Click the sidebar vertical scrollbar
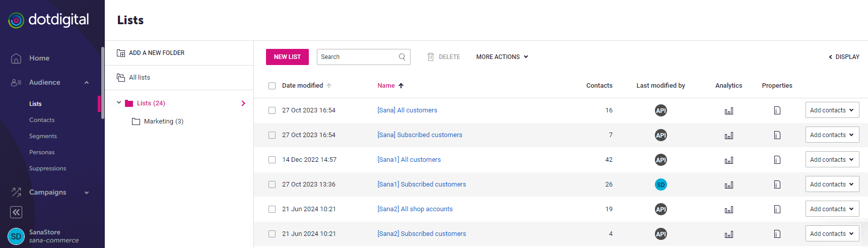This screenshot has width=868, height=248. tap(103, 83)
